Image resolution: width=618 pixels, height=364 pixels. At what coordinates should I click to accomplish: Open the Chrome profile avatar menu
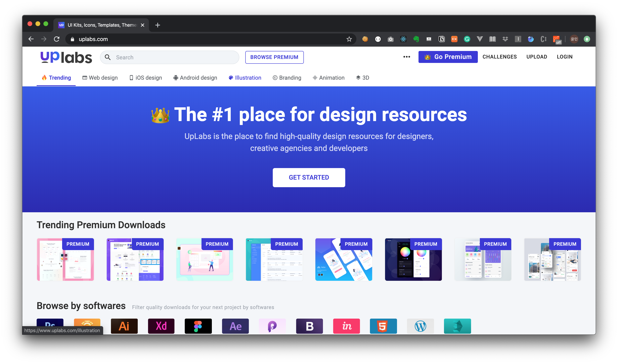point(574,39)
